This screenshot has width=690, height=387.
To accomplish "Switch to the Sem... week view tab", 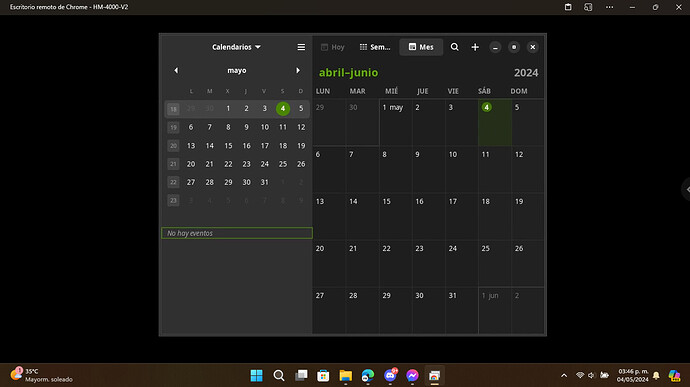I will [375, 47].
